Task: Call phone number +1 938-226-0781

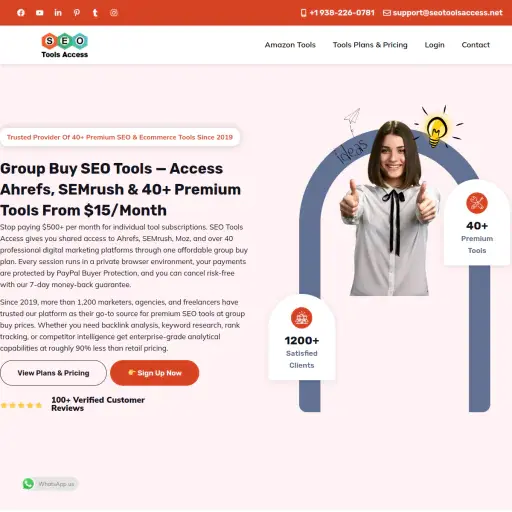Action: pyautogui.click(x=342, y=13)
